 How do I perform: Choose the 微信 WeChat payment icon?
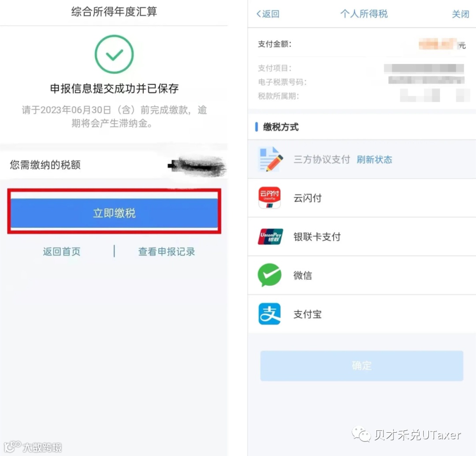click(269, 275)
